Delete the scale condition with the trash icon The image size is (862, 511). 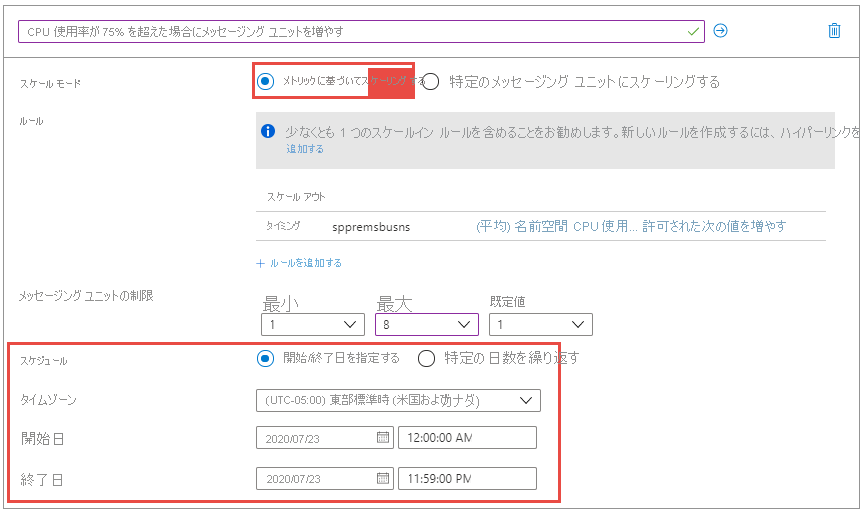tap(834, 31)
